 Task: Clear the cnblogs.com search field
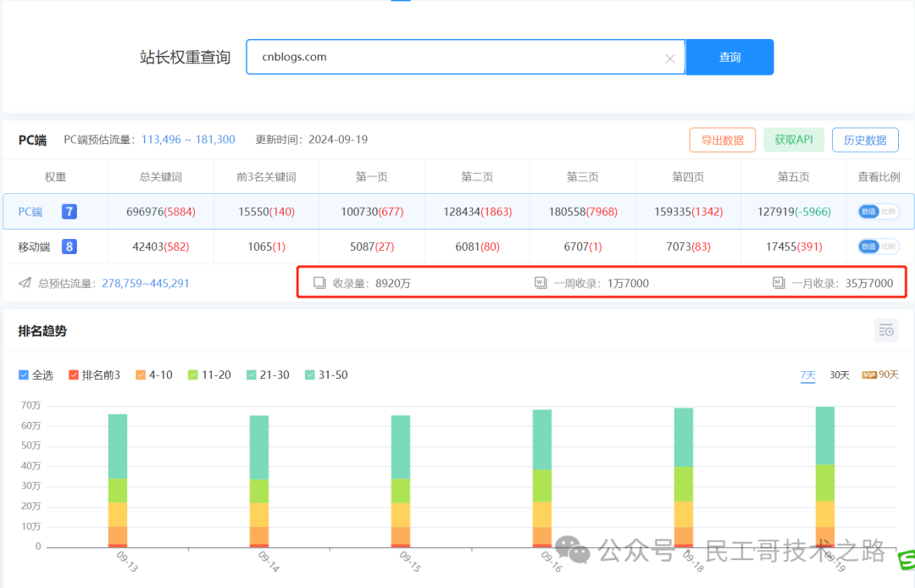coord(670,58)
